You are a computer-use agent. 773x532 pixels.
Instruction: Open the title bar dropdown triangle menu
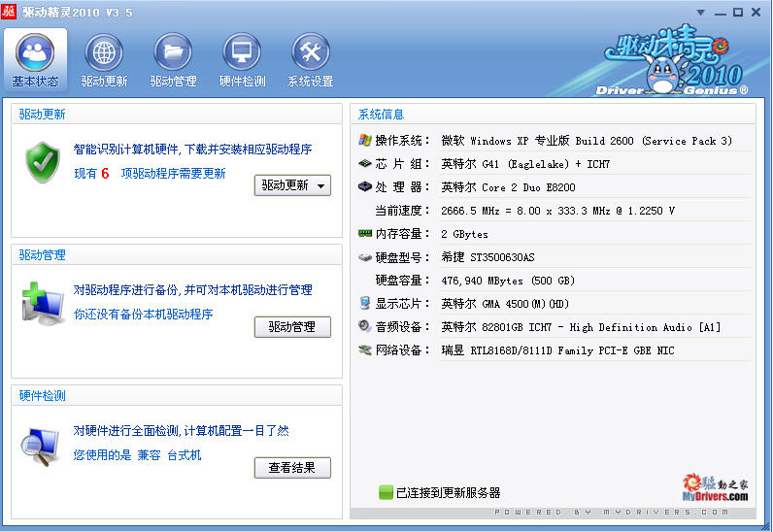pos(700,13)
